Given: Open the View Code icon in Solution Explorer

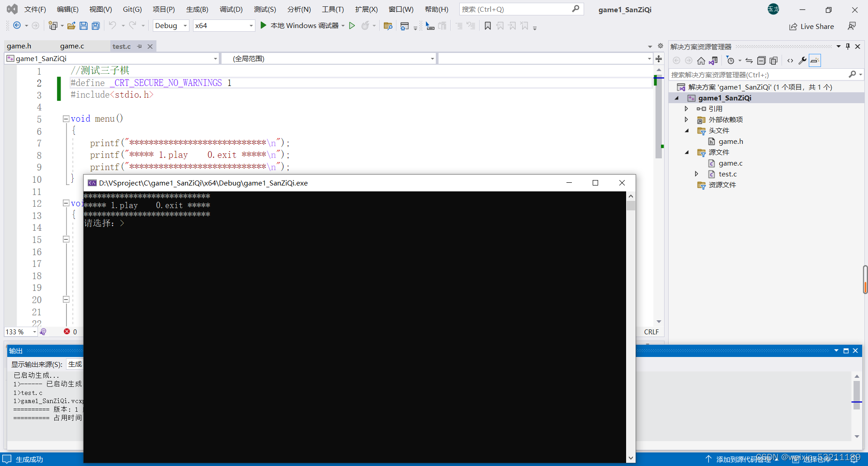Looking at the screenshot, I should click(x=790, y=61).
